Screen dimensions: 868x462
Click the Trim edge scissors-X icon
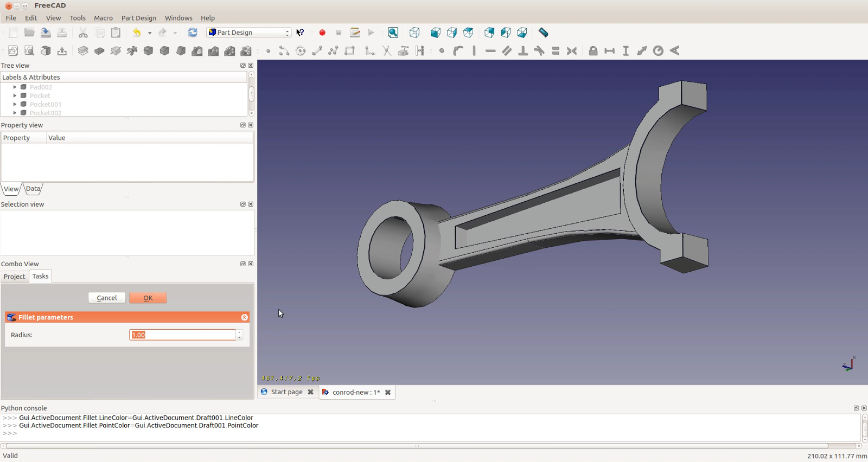point(387,50)
